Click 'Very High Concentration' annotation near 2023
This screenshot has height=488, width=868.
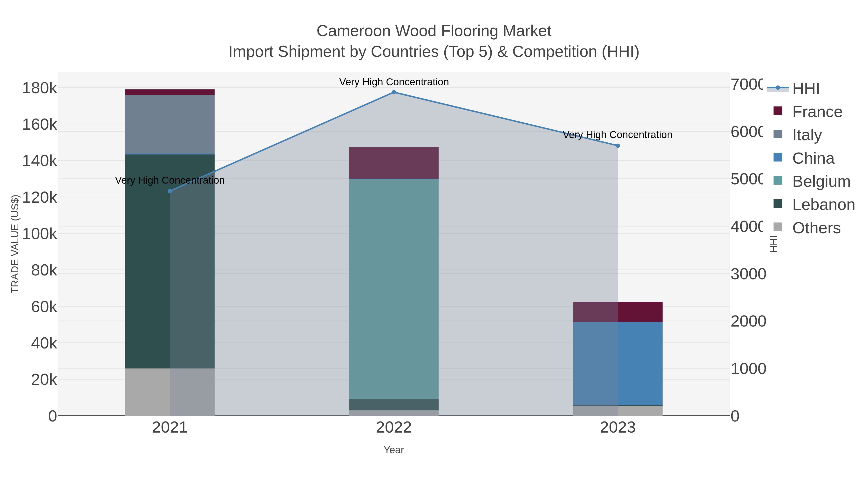(x=618, y=135)
